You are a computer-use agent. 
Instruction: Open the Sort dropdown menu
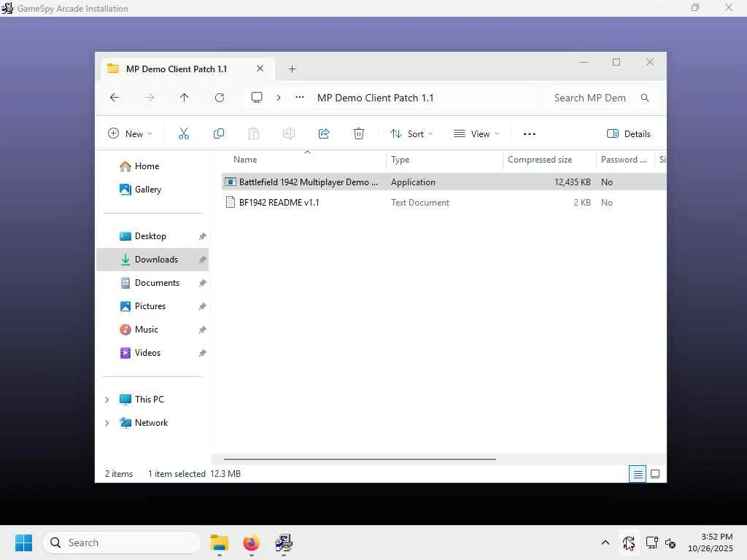coord(411,134)
